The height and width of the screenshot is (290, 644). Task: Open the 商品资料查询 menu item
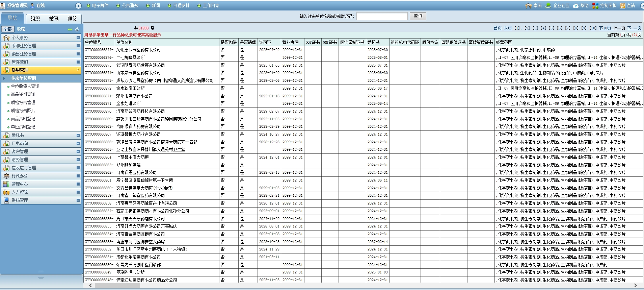coord(23,95)
